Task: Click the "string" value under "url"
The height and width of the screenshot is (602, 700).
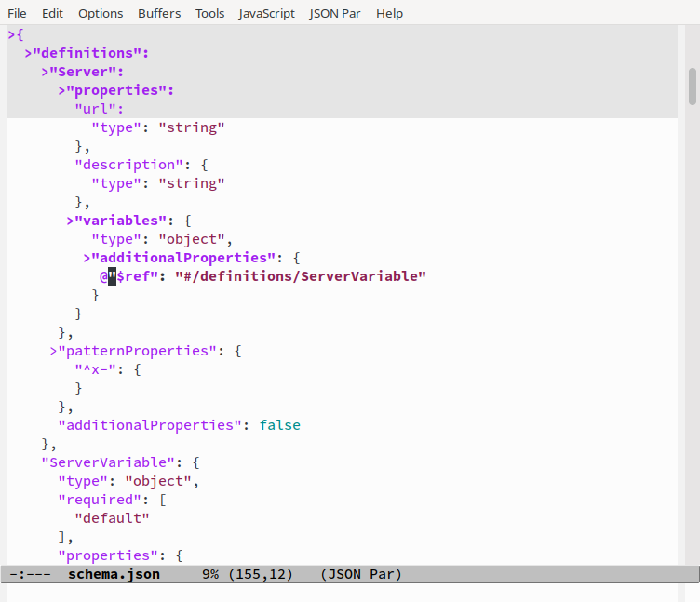Action: 192,127
